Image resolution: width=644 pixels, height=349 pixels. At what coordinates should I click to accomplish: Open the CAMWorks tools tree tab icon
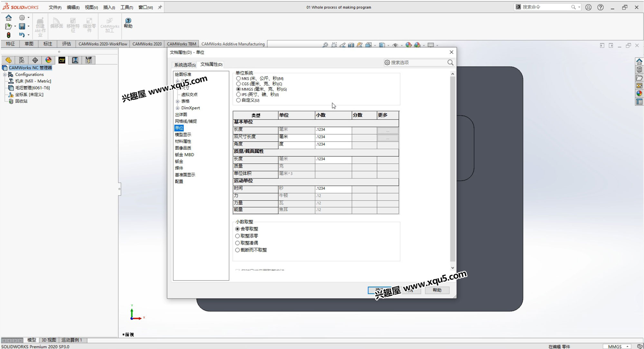89,60
